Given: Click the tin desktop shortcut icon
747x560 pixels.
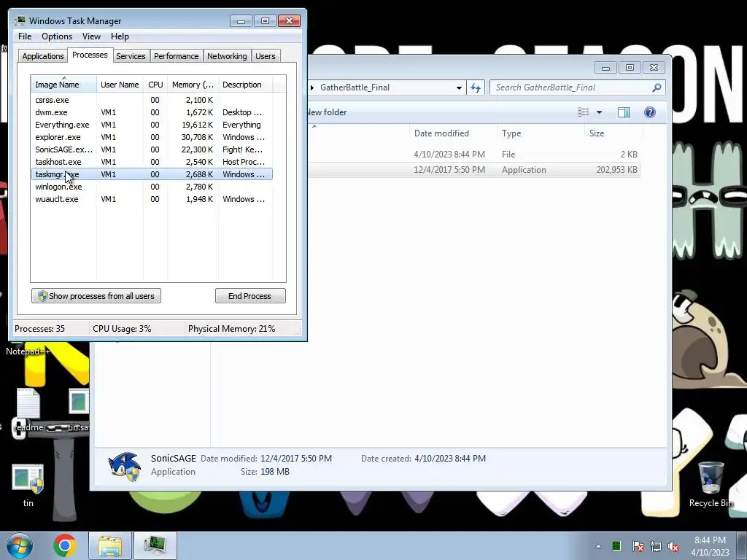Looking at the screenshot, I should tap(28, 485).
